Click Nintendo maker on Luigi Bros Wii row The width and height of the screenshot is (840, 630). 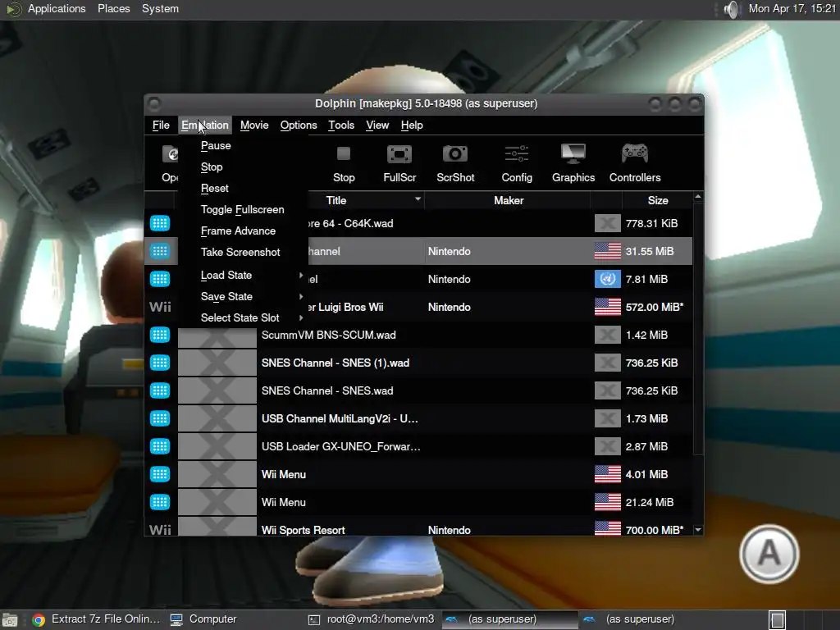[x=450, y=307]
